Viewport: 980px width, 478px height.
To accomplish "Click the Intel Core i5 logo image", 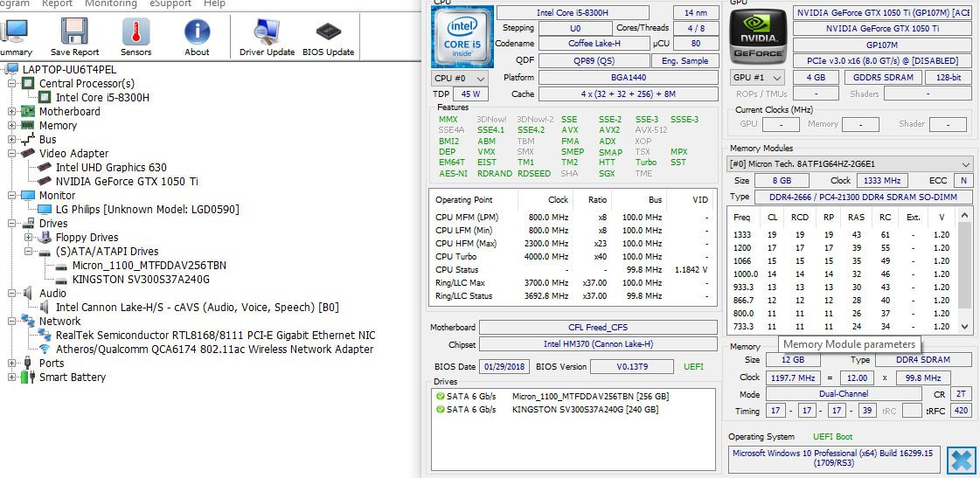I will click(462, 37).
